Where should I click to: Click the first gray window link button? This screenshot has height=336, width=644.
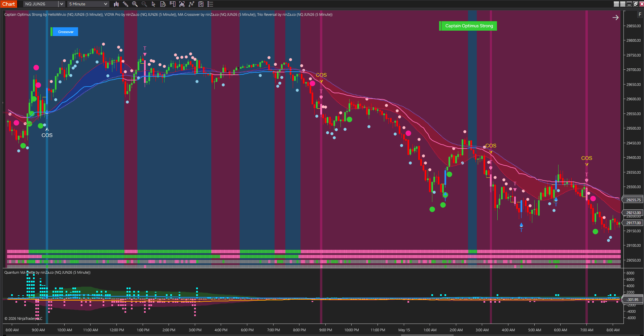coord(616,4)
